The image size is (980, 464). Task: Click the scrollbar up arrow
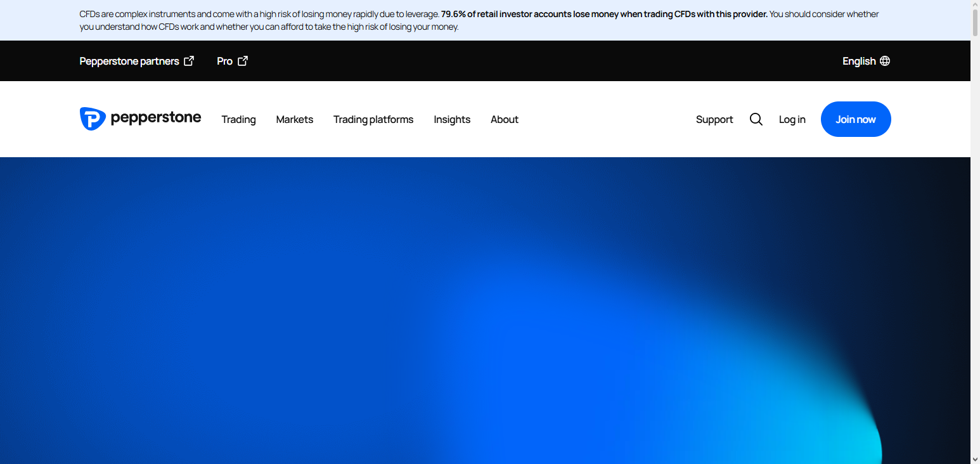pyautogui.click(x=975, y=5)
